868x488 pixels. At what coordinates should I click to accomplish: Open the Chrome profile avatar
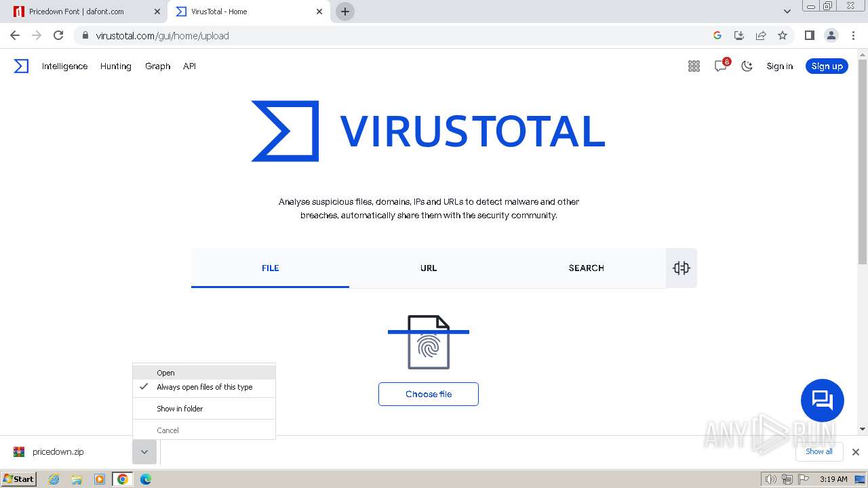(x=831, y=35)
